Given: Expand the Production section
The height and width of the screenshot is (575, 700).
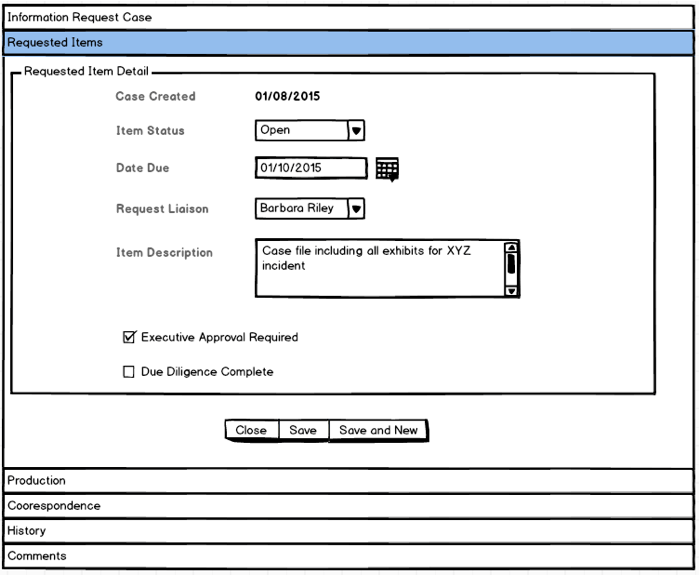Looking at the screenshot, I should coord(348,481).
